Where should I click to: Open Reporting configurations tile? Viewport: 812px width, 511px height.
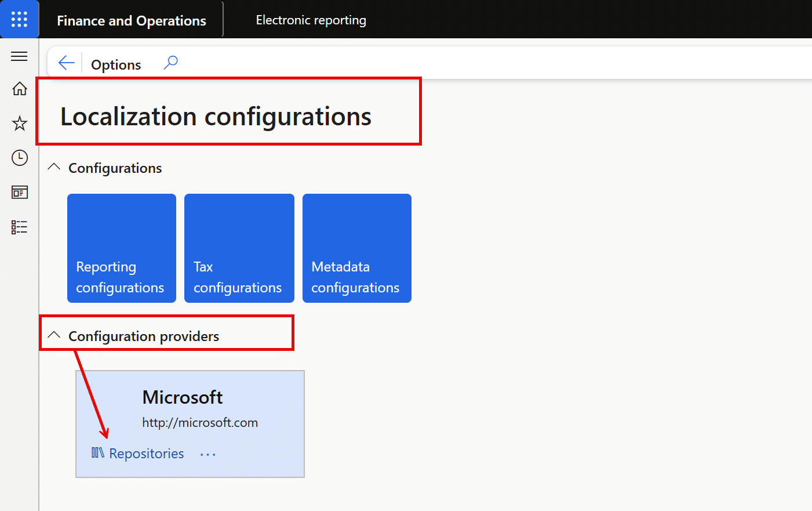click(x=122, y=248)
